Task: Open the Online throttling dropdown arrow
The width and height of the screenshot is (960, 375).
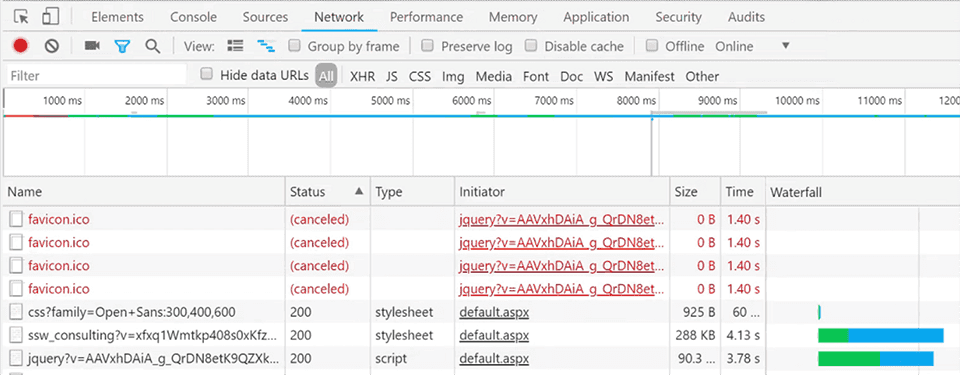Action: coord(786,46)
